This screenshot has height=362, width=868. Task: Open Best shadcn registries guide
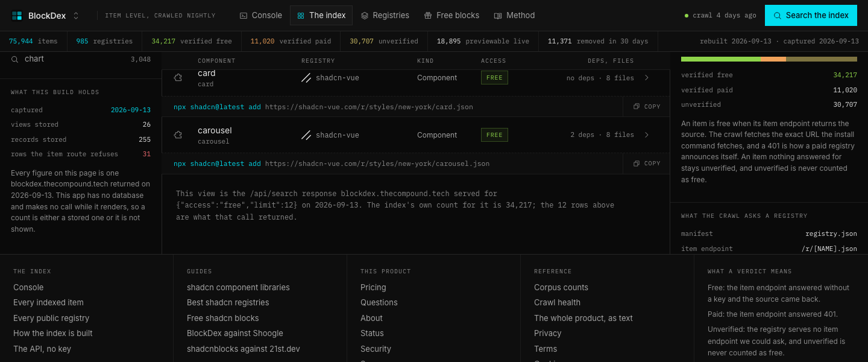click(228, 303)
